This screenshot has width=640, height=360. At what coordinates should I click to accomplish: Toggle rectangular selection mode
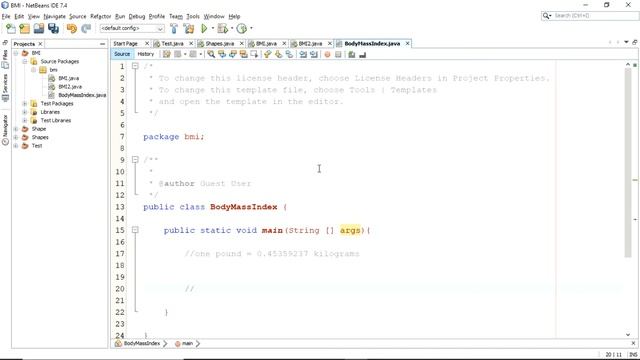254,54
